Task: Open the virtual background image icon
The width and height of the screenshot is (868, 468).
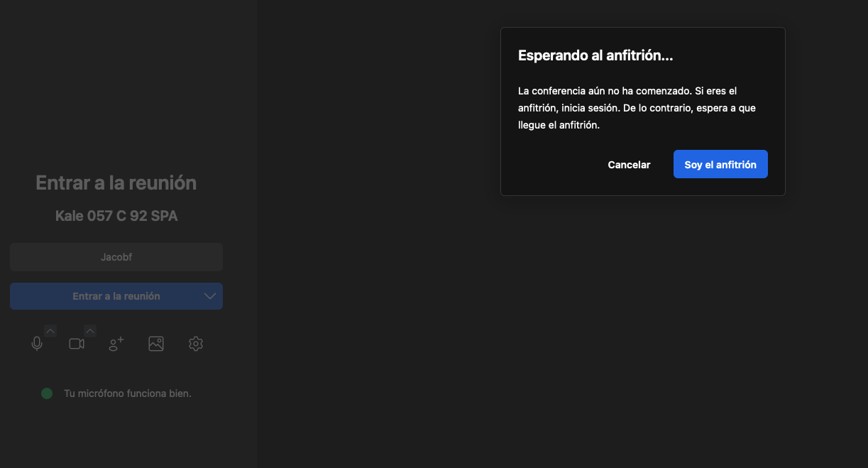Action: (156, 344)
